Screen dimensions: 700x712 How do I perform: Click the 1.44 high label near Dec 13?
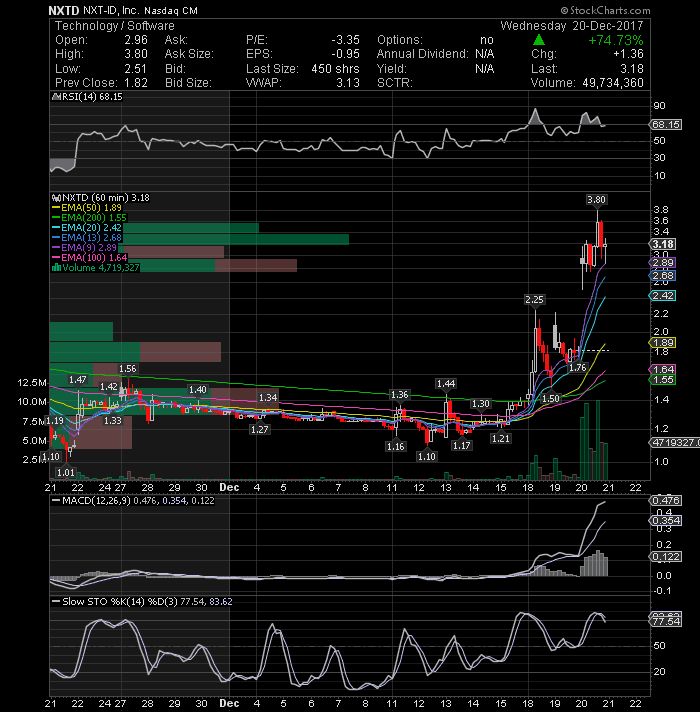(446, 384)
